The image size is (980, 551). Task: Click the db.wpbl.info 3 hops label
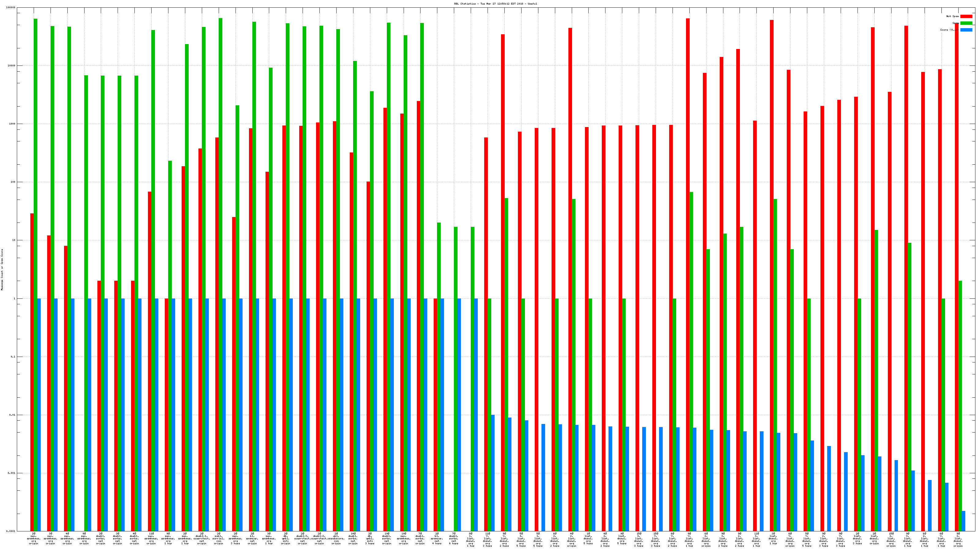click(x=370, y=538)
